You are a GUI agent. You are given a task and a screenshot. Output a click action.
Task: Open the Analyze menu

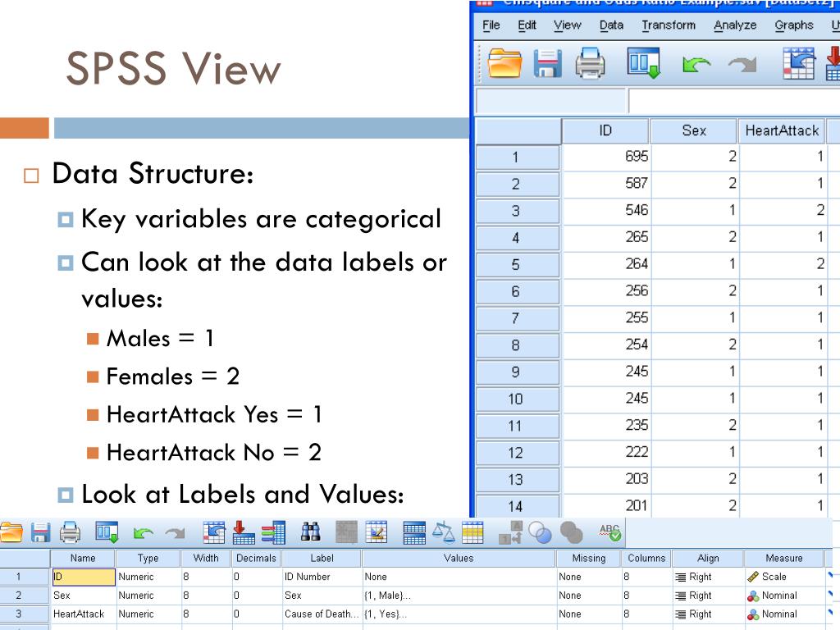(735, 25)
